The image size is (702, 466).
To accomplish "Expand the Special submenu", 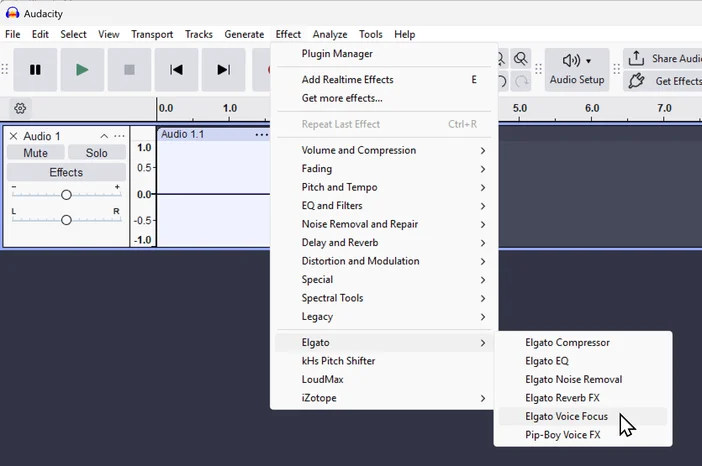I will (x=384, y=280).
